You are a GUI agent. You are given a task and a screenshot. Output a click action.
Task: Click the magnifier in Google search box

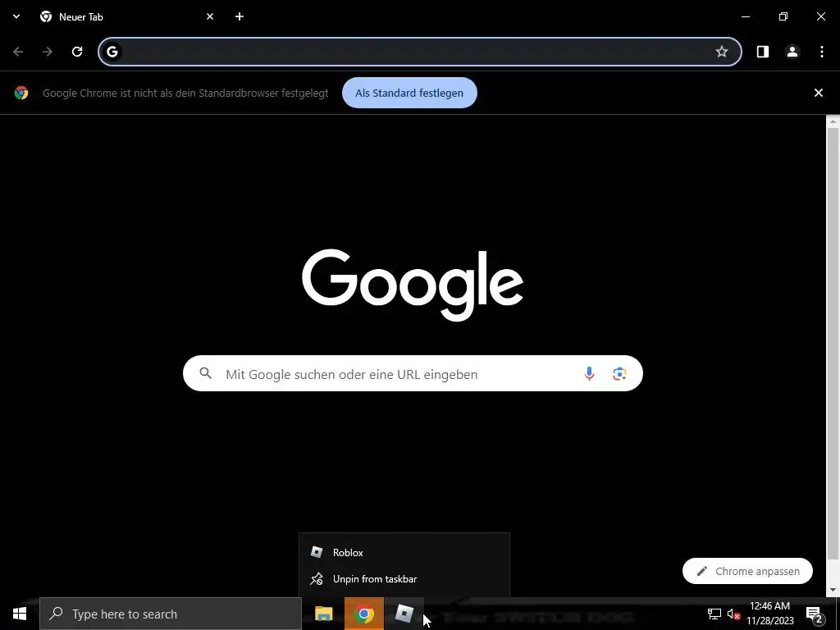pyautogui.click(x=206, y=373)
